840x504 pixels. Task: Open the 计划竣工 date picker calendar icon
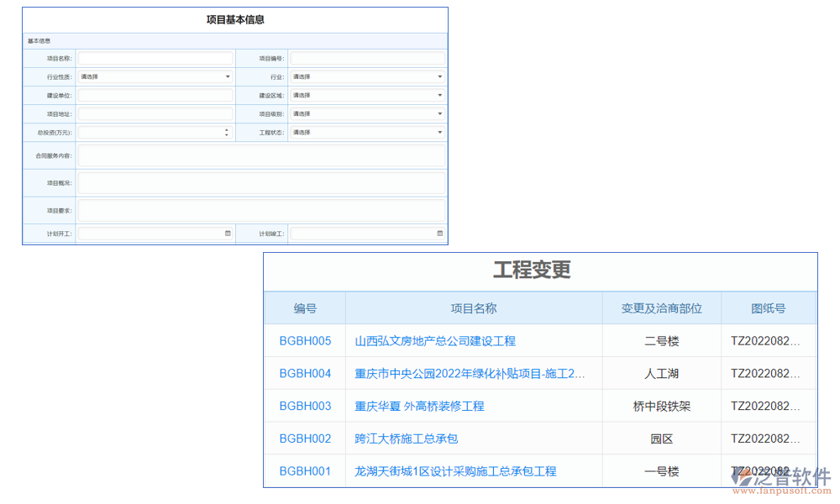point(439,233)
